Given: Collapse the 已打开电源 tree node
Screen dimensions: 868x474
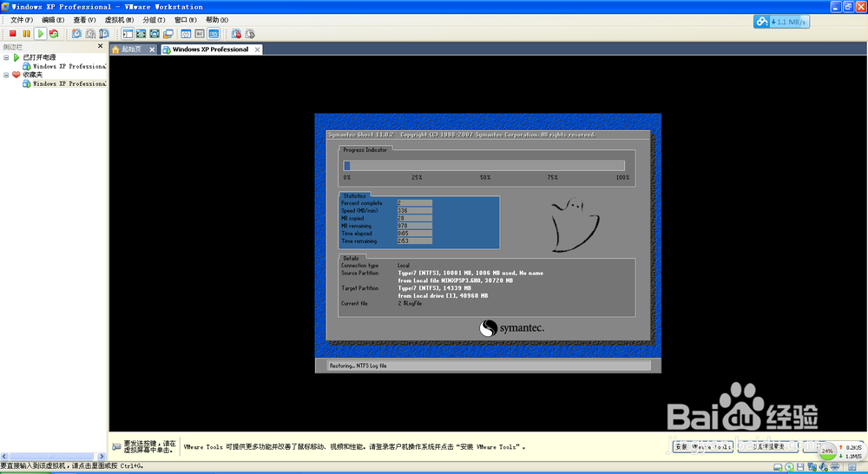Looking at the screenshot, I should tap(6, 57).
